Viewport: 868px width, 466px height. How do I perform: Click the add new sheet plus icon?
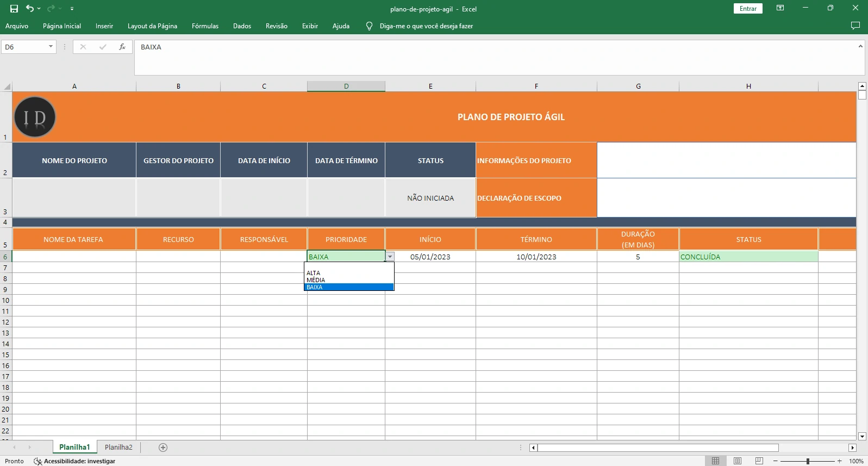click(163, 447)
